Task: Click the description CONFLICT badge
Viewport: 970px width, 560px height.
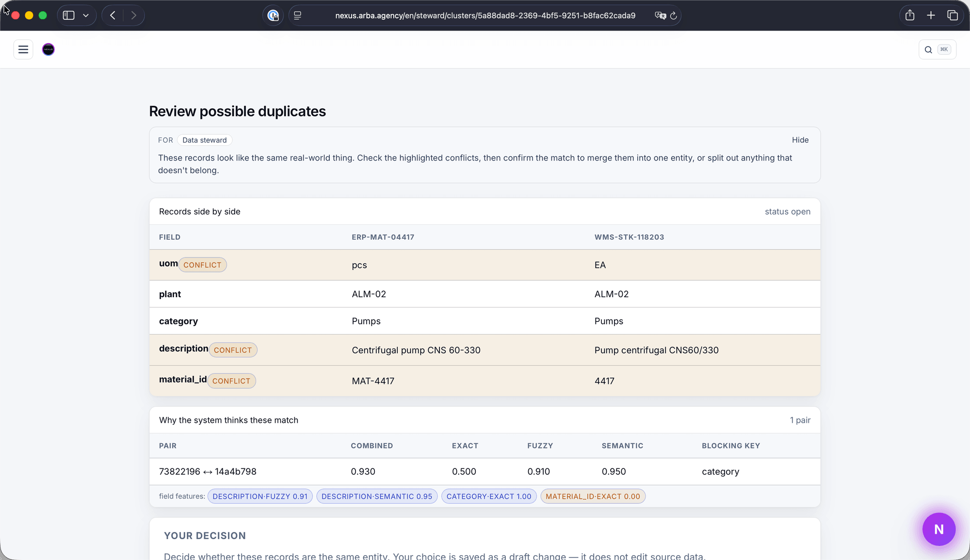Action: pos(233,350)
